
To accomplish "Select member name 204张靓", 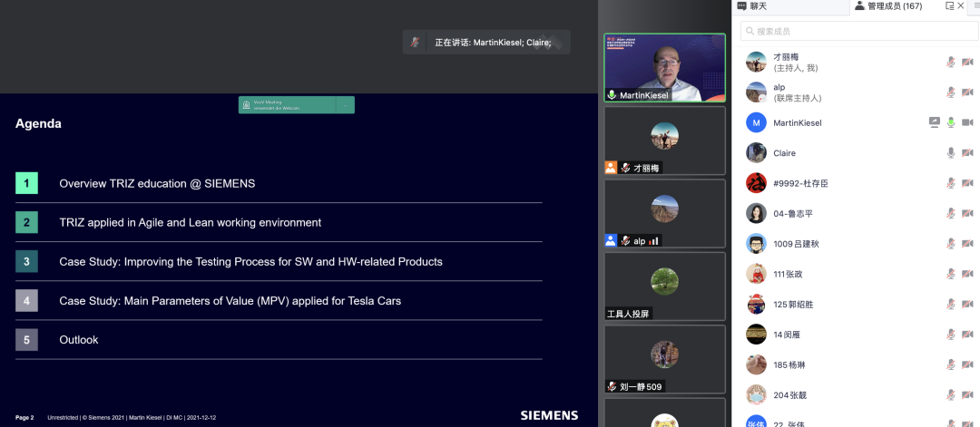I will pyautogui.click(x=790, y=395).
